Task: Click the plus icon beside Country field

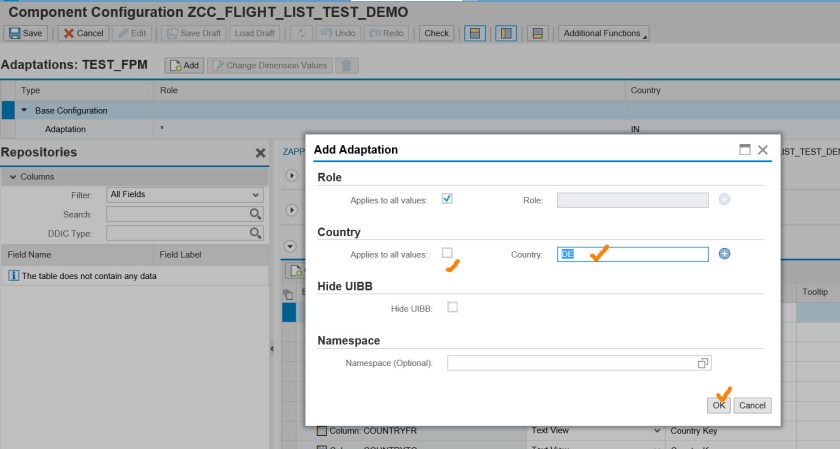Action: pyautogui.click(x=725, y=254)
